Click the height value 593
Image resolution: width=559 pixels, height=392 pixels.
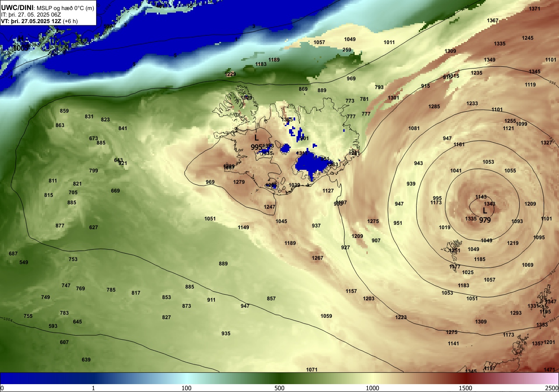[x=53, y=326]
